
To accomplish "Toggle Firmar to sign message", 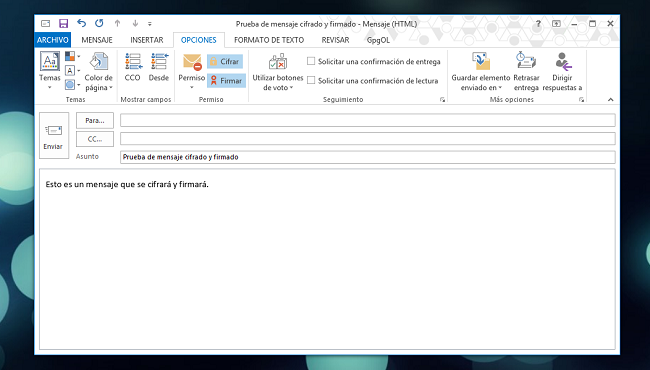I will point(226,81).
